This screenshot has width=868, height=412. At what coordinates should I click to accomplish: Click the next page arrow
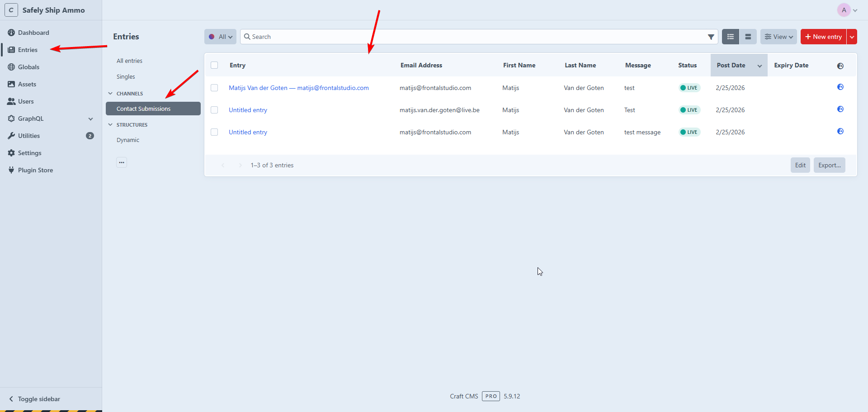(240, 165)
